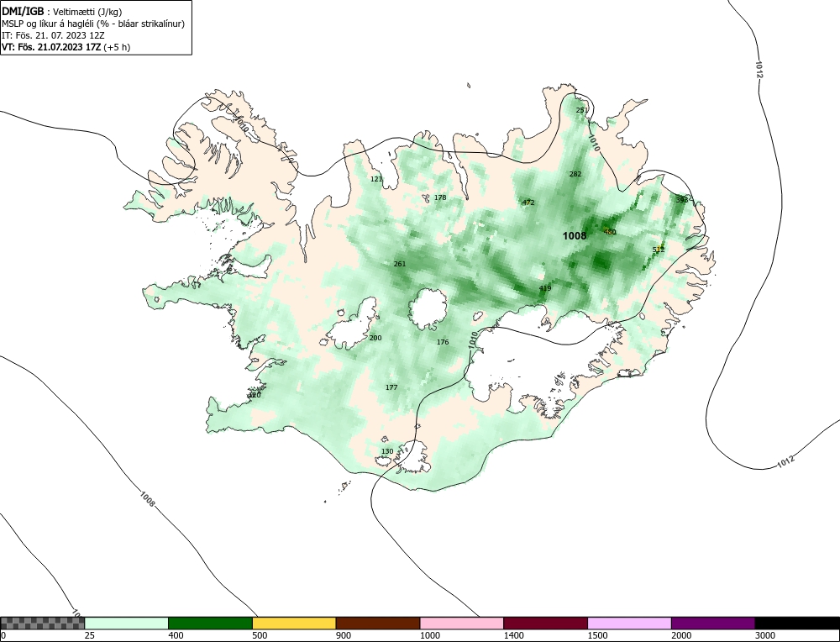The height and width of the screenshot is (642, 840).
Task: Select the CAPE value 419
Action: [x=545, y=288]
